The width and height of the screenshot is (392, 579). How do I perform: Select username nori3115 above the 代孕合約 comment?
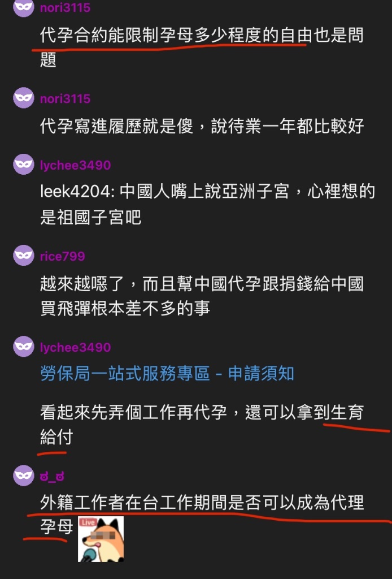pyautogui.click(x=66, y=7)
